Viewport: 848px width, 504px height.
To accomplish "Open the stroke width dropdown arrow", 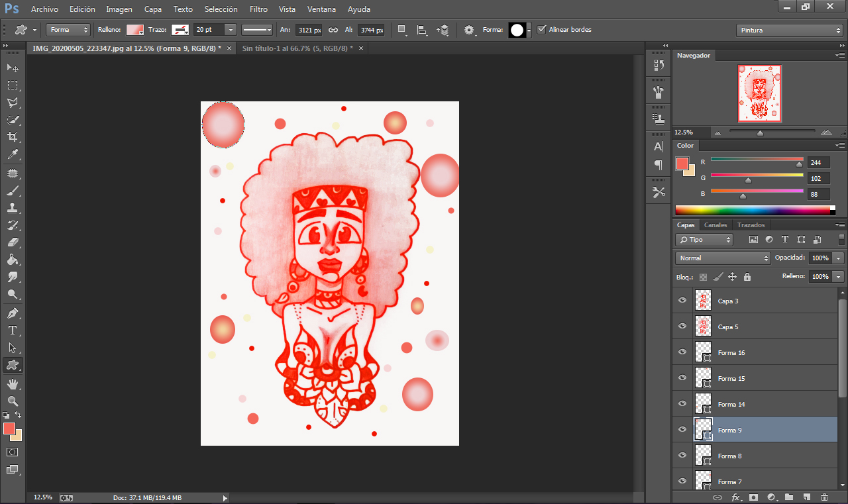I will coord(231,30).
